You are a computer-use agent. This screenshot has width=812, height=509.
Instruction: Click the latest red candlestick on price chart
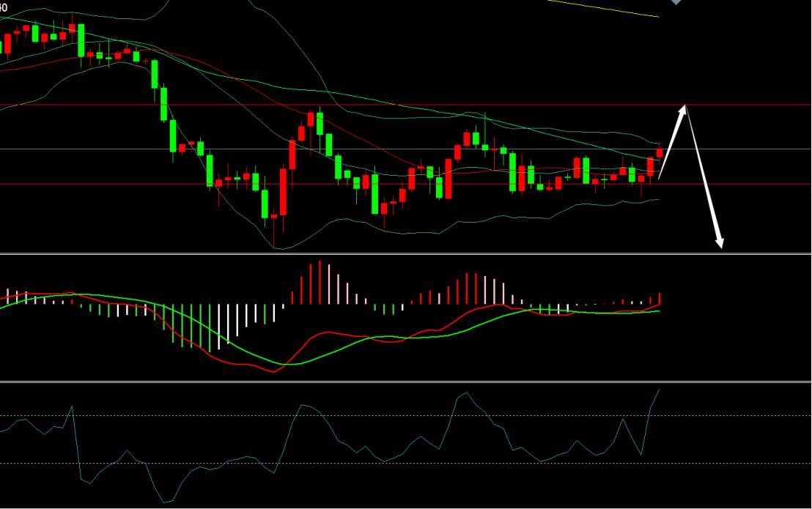pyautogui.click(x=660, y=152)
